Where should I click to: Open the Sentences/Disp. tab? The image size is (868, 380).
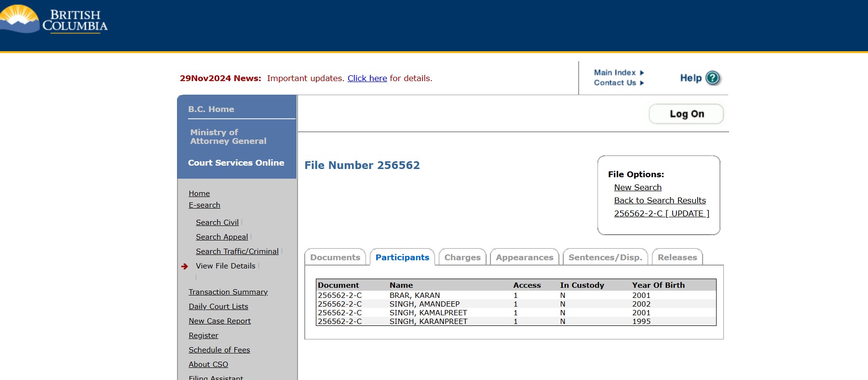[x=605, y=257]
